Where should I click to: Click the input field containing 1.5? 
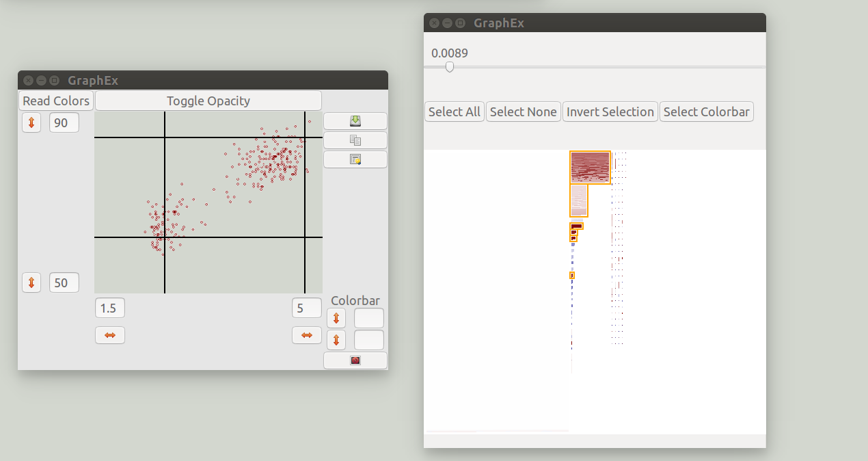pyautogui.click(x=110, y=308)
